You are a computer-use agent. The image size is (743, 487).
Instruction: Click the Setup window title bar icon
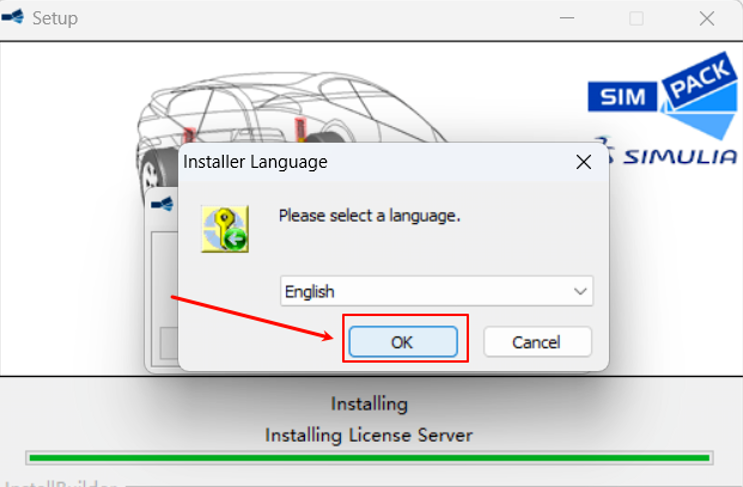[14, 18]
